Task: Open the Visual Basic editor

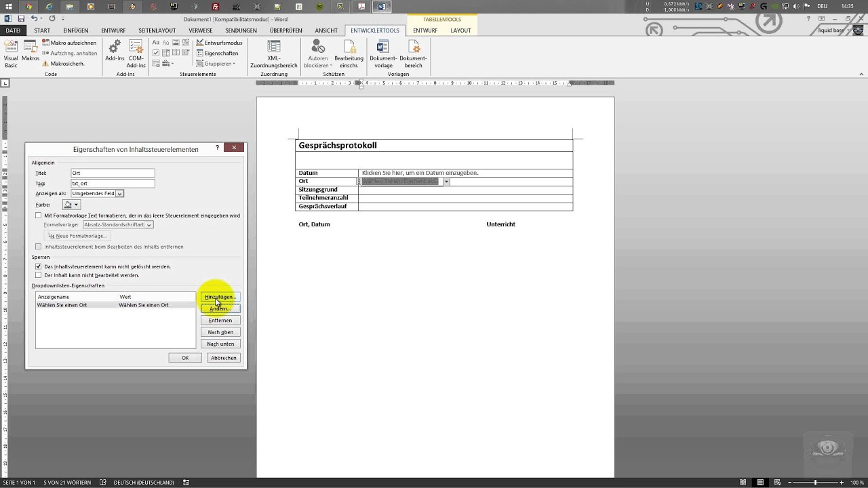Action: (x=11, y=53)
